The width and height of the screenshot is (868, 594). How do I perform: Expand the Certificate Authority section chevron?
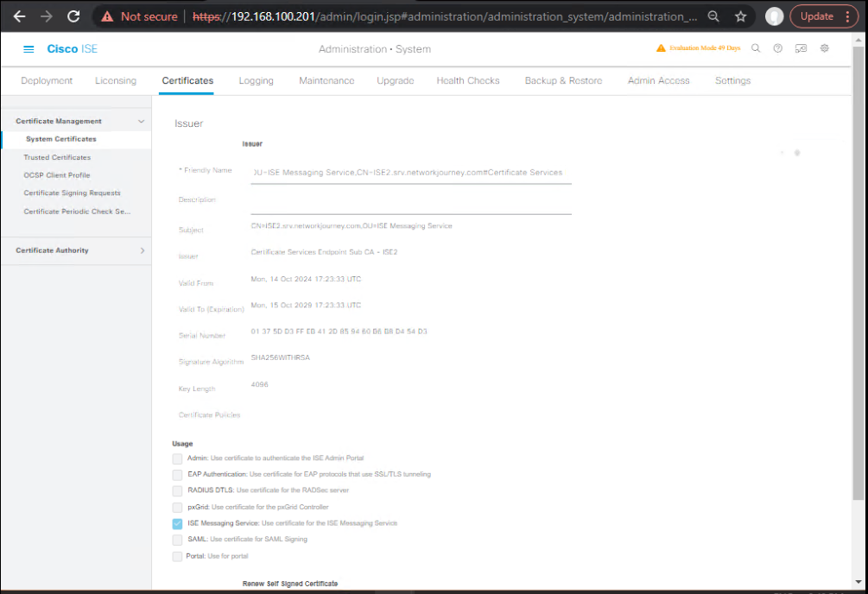(x=143, y=250)
